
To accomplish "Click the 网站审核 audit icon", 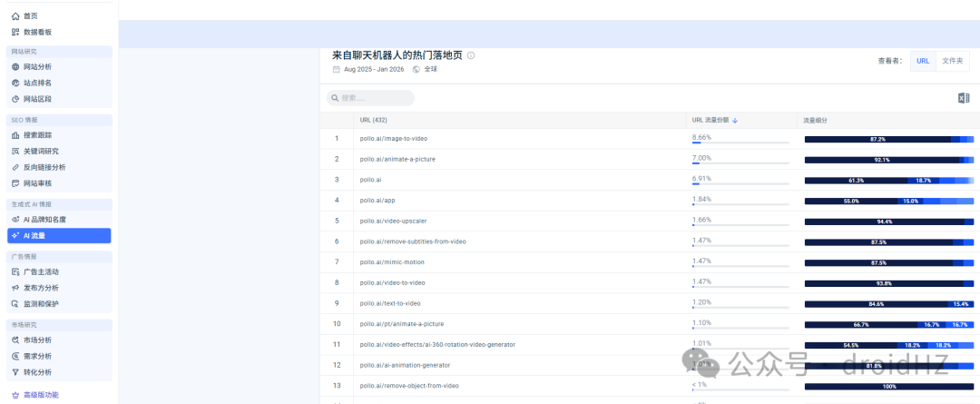I will [15, 183].
